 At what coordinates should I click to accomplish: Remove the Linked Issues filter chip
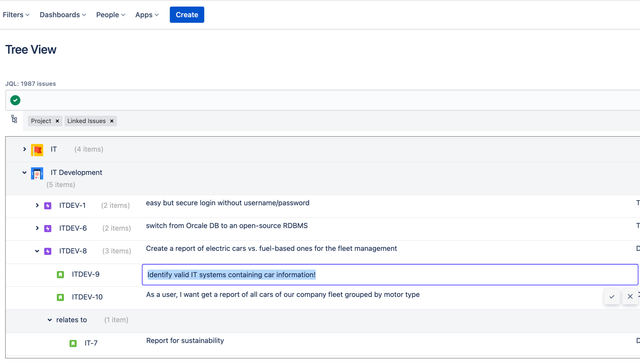[111, 121]
